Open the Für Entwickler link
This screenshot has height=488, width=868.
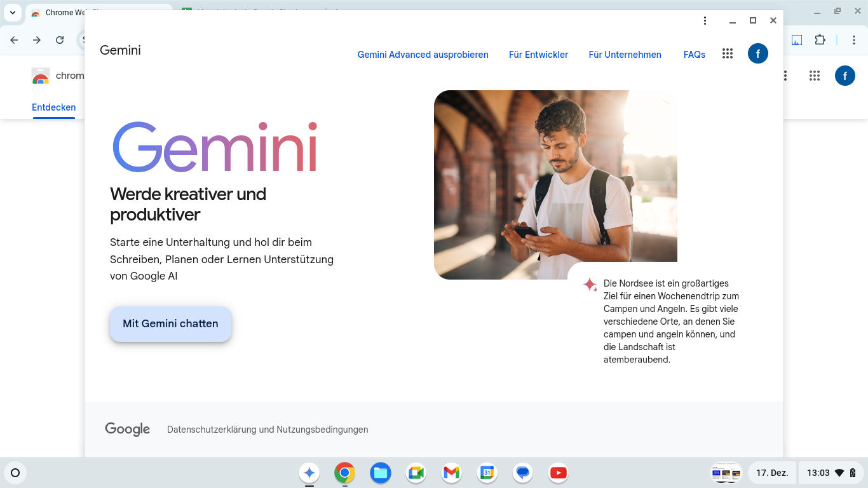tap(538, 55)
